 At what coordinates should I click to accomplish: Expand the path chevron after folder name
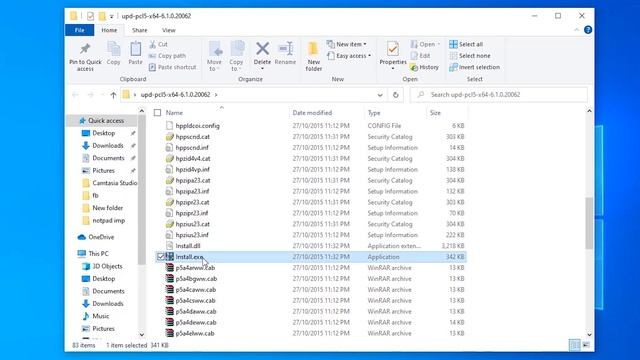(x=216, y=95)
